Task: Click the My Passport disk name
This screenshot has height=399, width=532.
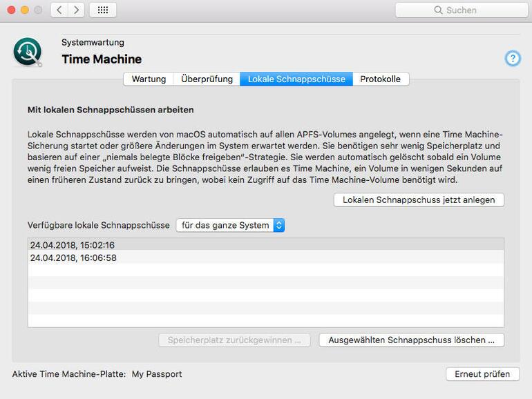Action: pyautogui.click(x=157, y=374)
